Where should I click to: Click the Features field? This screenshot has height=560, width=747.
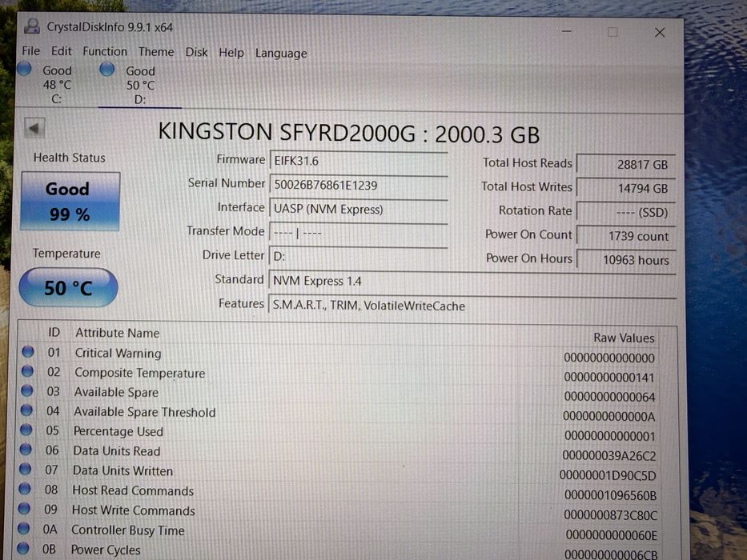pyautogui.click(x=472, y=306)
